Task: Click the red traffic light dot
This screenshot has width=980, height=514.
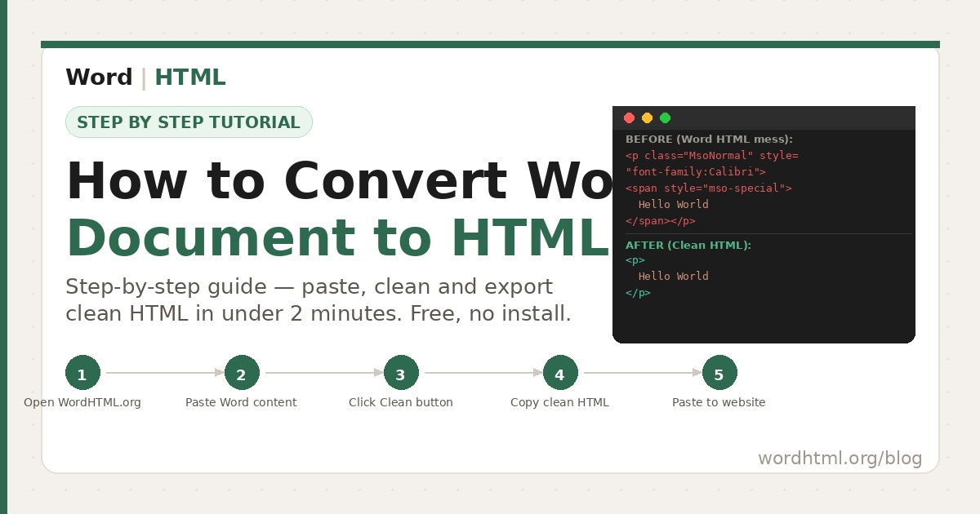Action: point(629,117)
